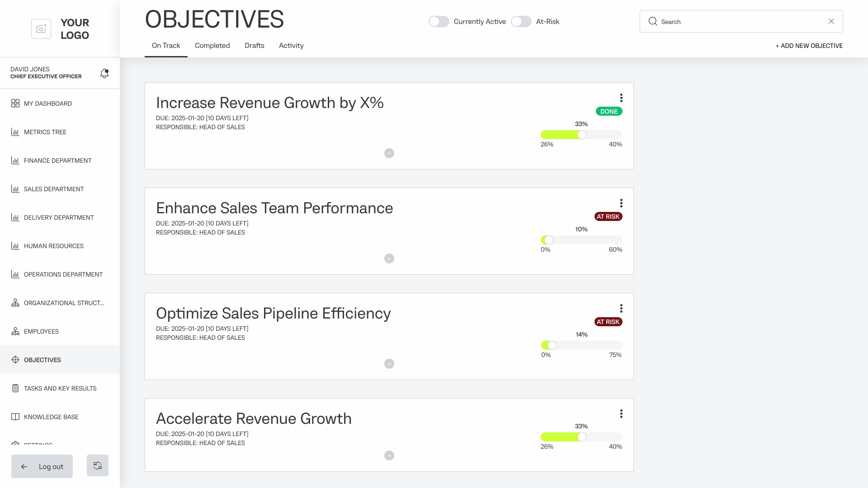Click the notification bell icon

pos(104,73)
